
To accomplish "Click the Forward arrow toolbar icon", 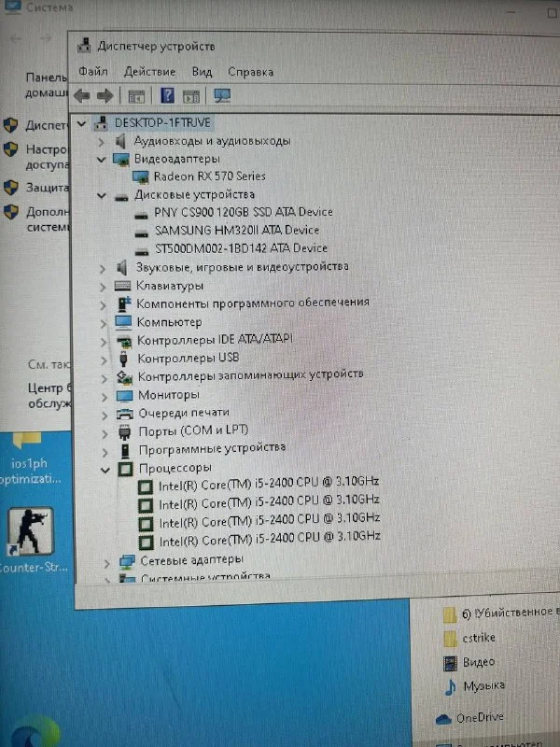I will 105,95.
